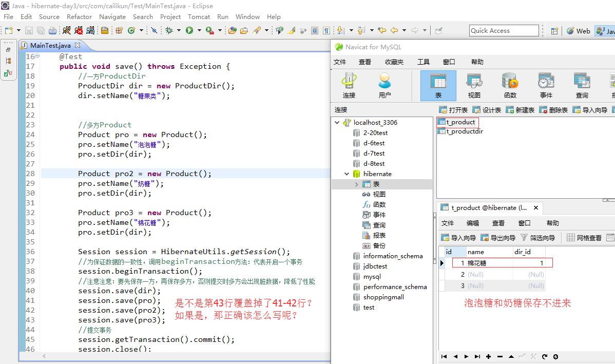
Task: Toggle Mark Occurrences highlighter icon
Action: click(x=291, y=30)
